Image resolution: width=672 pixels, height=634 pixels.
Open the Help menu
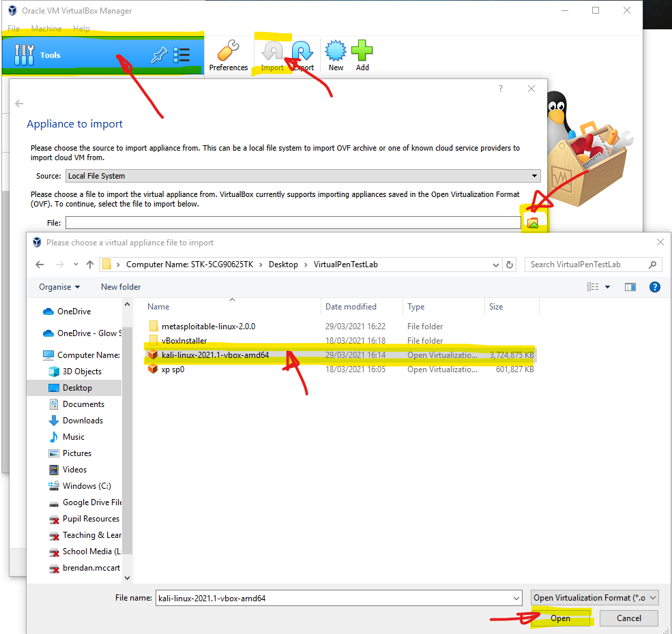[81, 28]
